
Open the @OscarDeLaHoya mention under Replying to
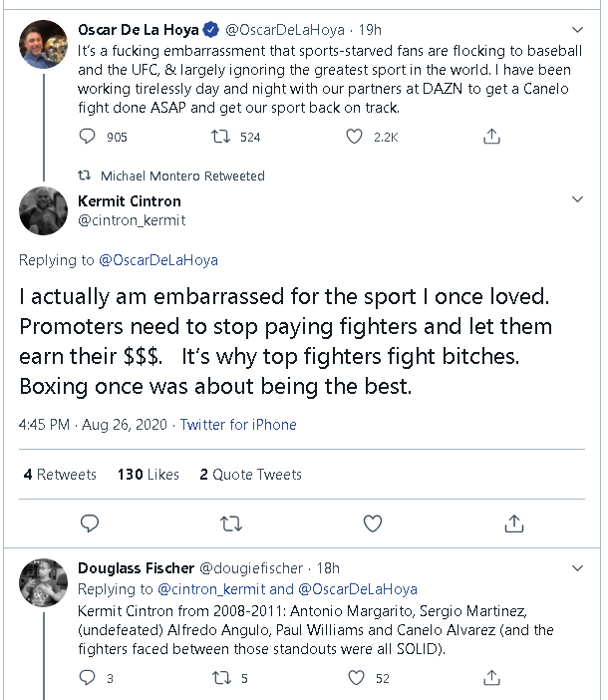pos(157,260)
